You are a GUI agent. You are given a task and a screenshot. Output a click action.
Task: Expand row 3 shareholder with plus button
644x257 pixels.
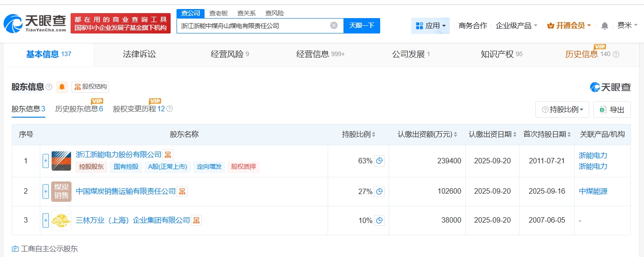tap(46, 220)
